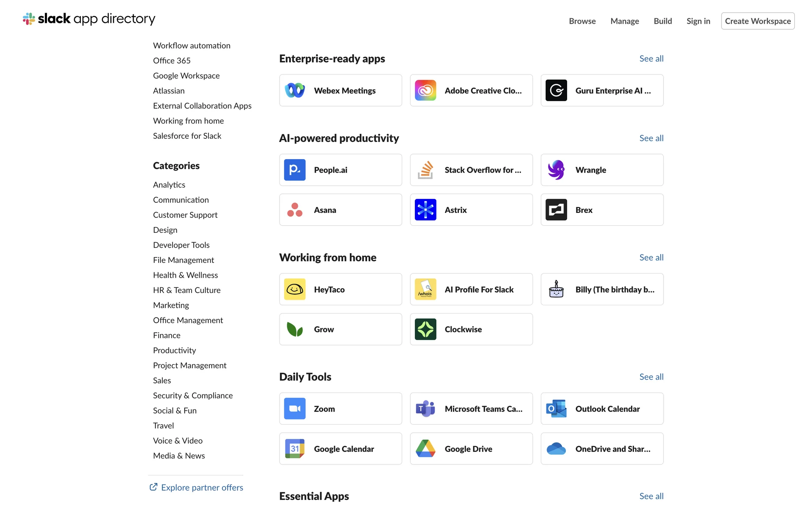Click the Slack logo in header

(x=29, y=19)
